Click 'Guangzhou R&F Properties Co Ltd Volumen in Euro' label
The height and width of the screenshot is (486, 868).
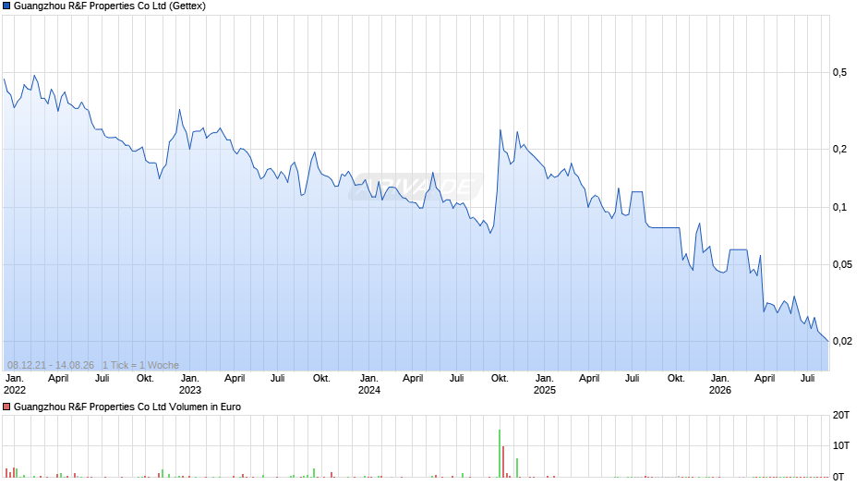point(127,407)
